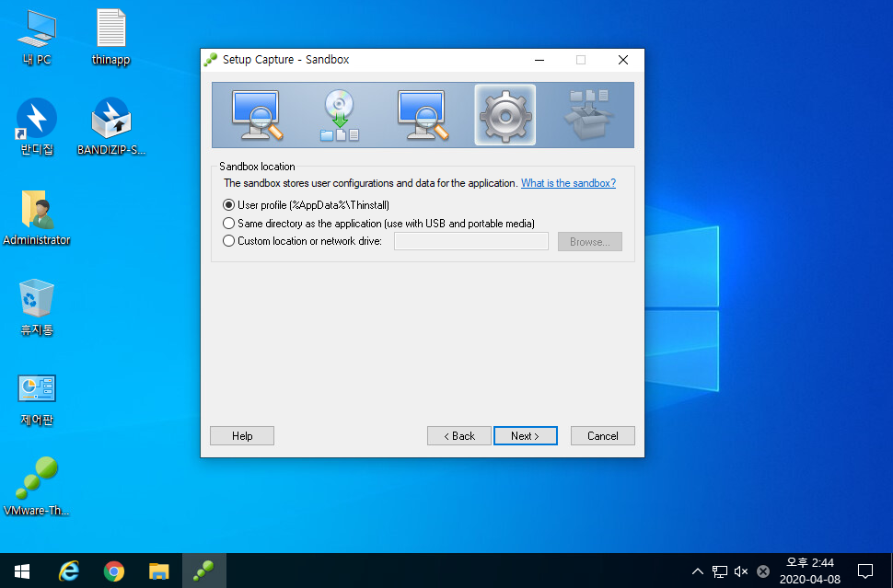This screenshot has width=893, height=588.
Task: Minimize the Setup Capture window
Action: 539,60
